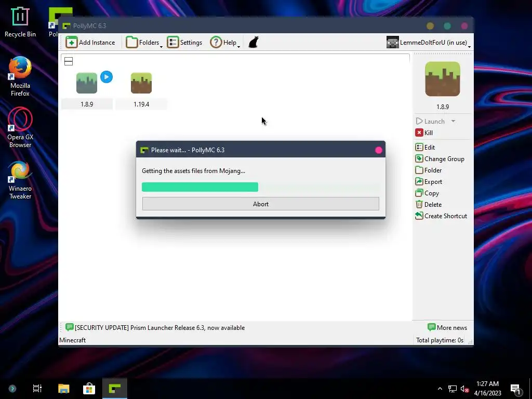Image resolution: width=532 pixels, height=399 pixels.
Task: Click the Getting the assets files message
Action: click(x=193, y=171)
